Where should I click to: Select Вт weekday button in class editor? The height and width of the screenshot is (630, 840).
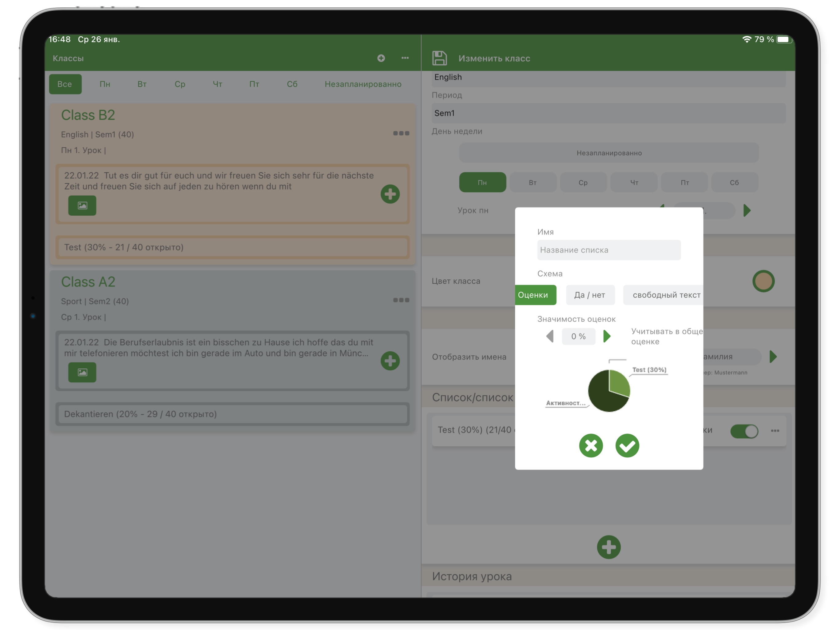[x=533, y=182]
